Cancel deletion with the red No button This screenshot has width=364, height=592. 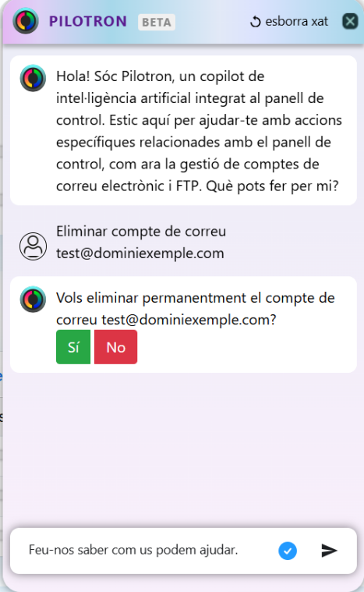click(x=116, y=347)
